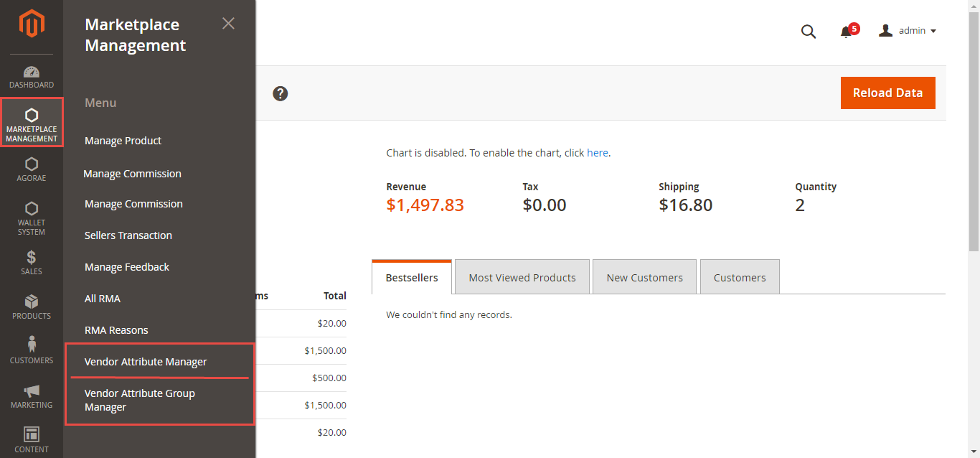The image size is (980, 458).
Task: Open notifications bell with 5 badge
Action: coord(847,32)
